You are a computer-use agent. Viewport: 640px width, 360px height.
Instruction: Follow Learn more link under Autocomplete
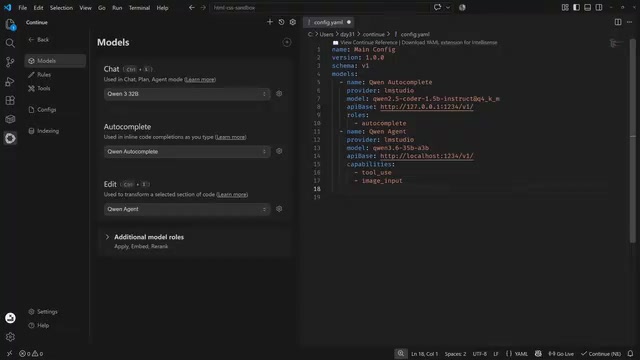click(x=231, y=137)
